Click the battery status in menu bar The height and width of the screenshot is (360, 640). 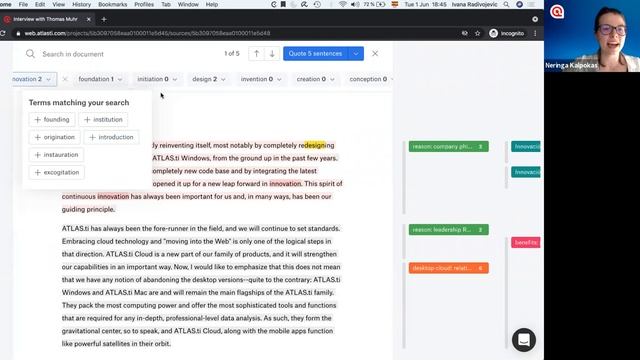pyautogui.click(x=375, y=4)
